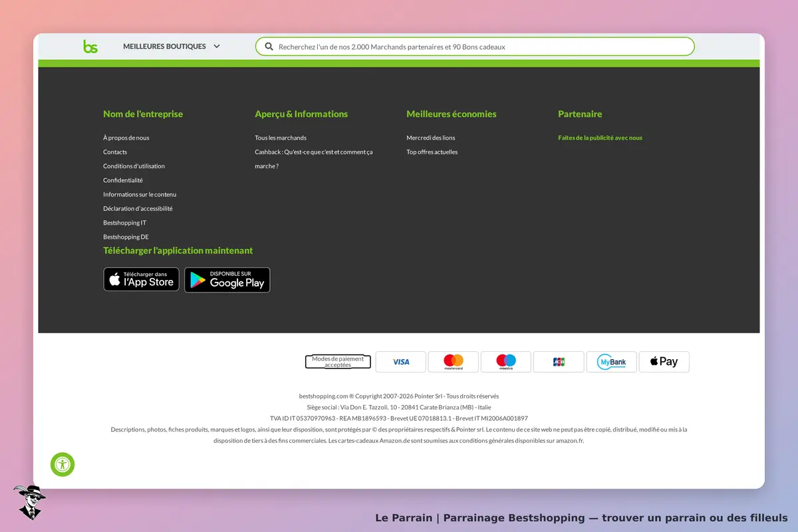The width and height of the screenshot is (798, 532).
Task: Focus the merchant search field
Action: [475, 47]
